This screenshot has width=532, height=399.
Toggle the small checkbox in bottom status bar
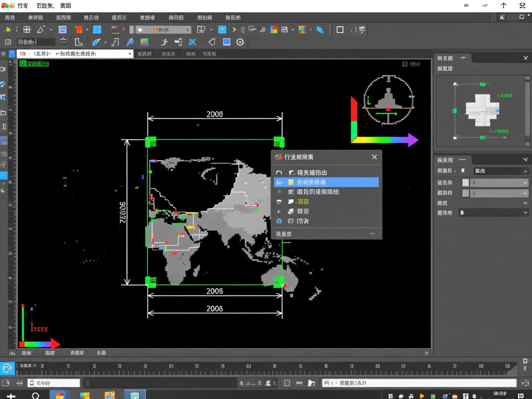pyautogui.click(x=287, y=383)
